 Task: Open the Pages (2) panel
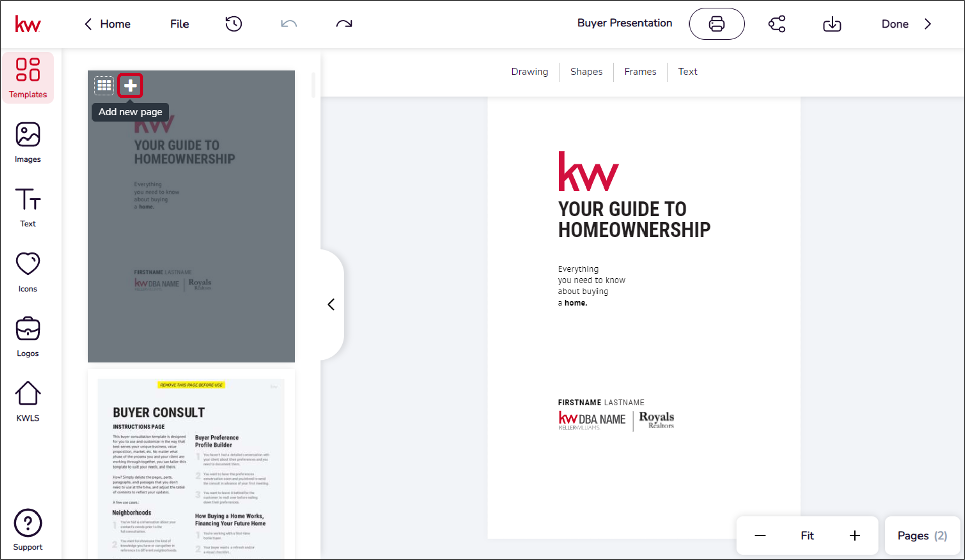click(x=923, y=536)
